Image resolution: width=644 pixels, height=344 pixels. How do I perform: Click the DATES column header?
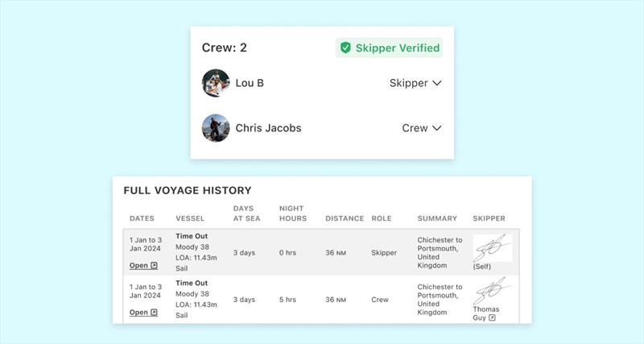pos(142,218)
